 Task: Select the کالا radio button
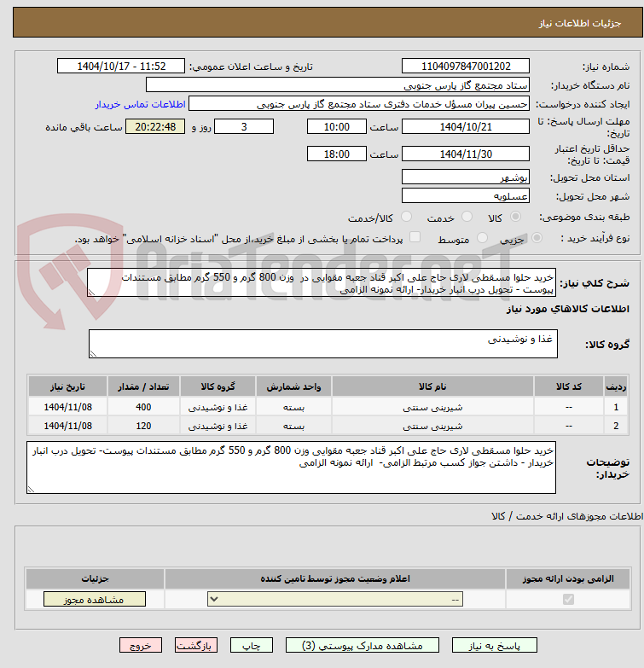[x=515, y=217]
